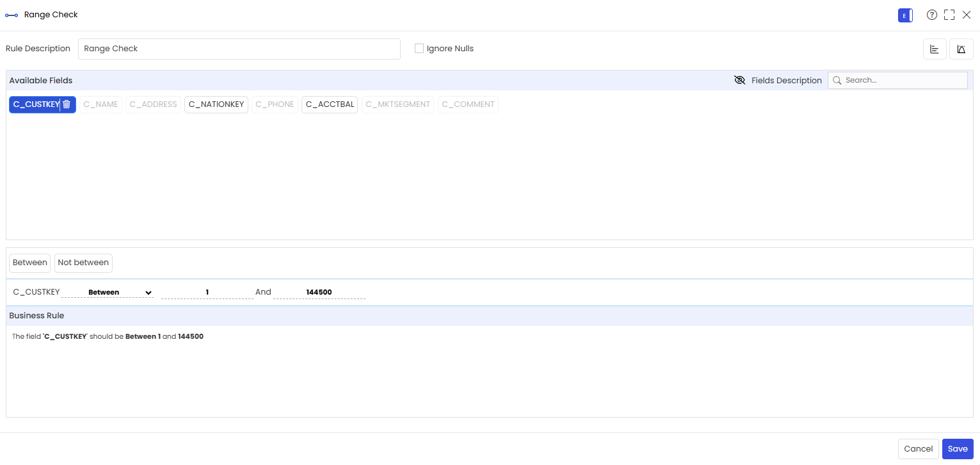
Task: Save the range check rule
Action: point(958,449)
